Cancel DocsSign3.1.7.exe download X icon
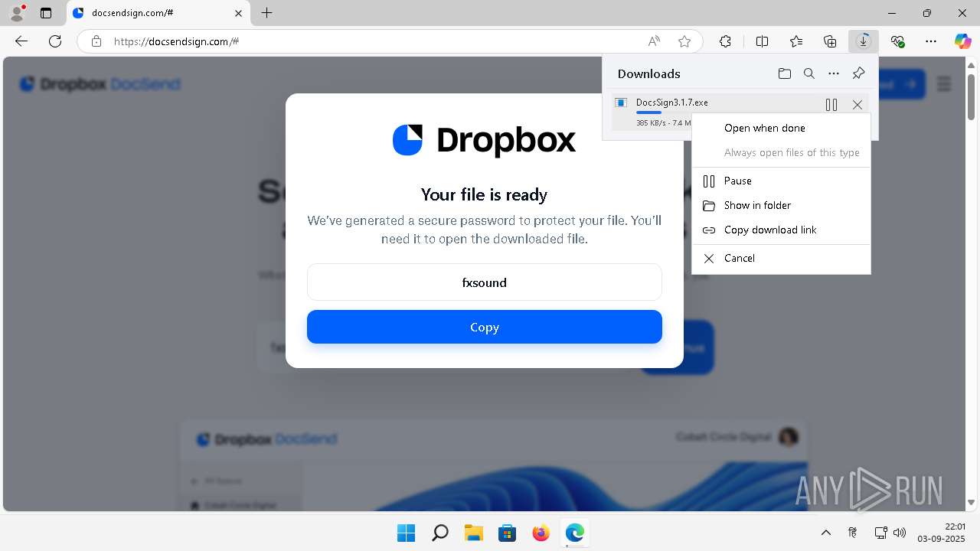The height and width of the screenshot is (551, 980). pos(857,105)
